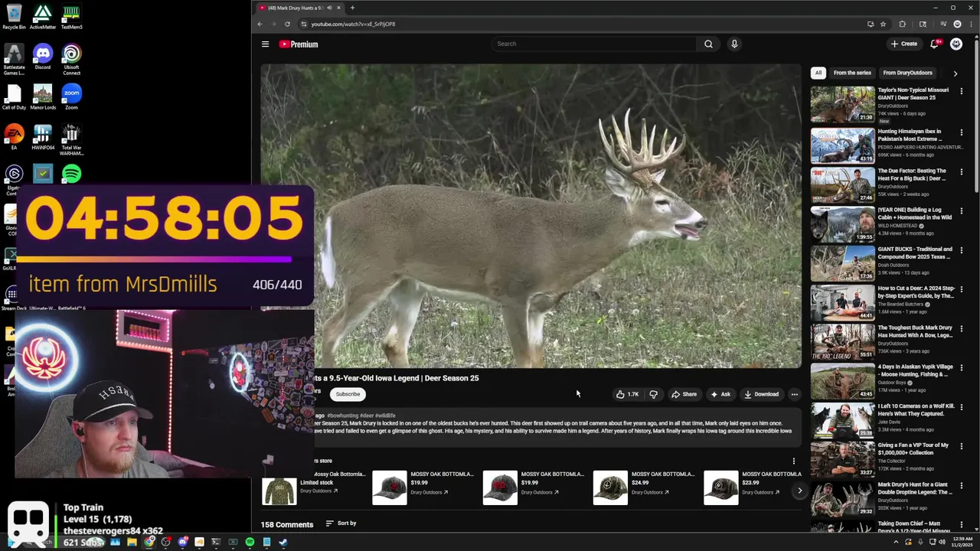The width and height of the screenshot is (980, 551).
Task: Open a new Chrome tab
Action: [x=352, y=8]
